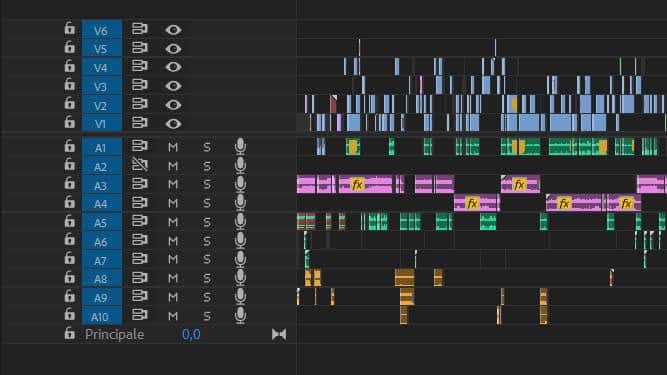Toggle sync lock for track V5
Screen dimensions: 667x375
click(140, 48)
